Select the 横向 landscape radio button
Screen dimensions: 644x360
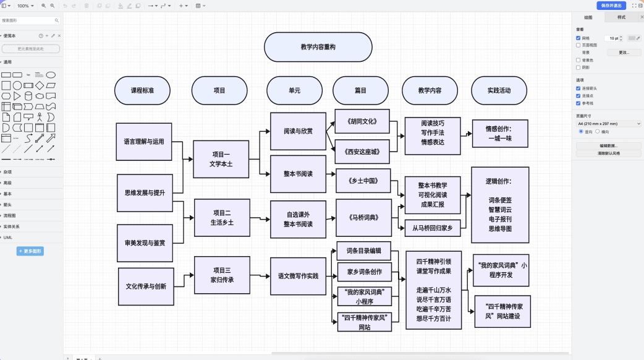click(598, 132)
